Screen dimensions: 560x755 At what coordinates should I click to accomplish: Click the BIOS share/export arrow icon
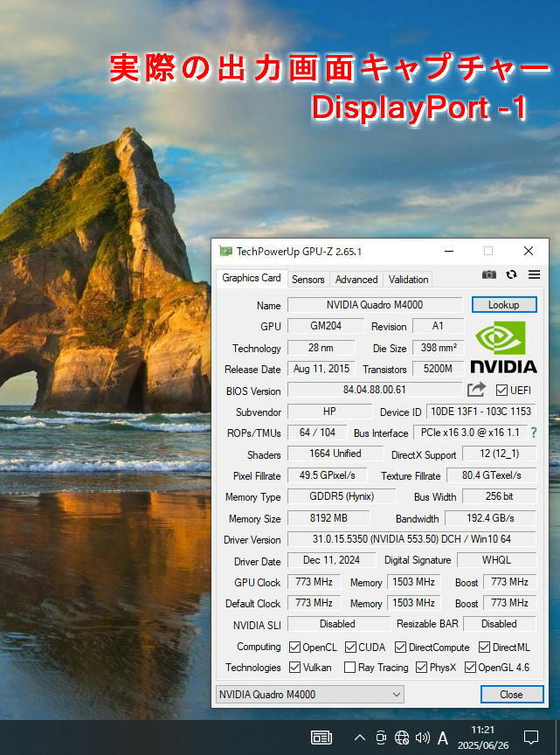[x=476, y=390]
